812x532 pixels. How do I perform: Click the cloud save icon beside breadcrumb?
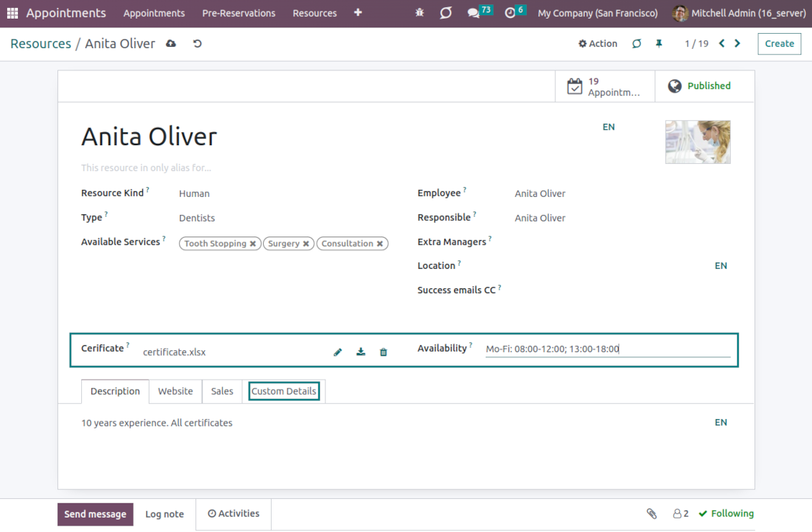click(x=171, y=44)
